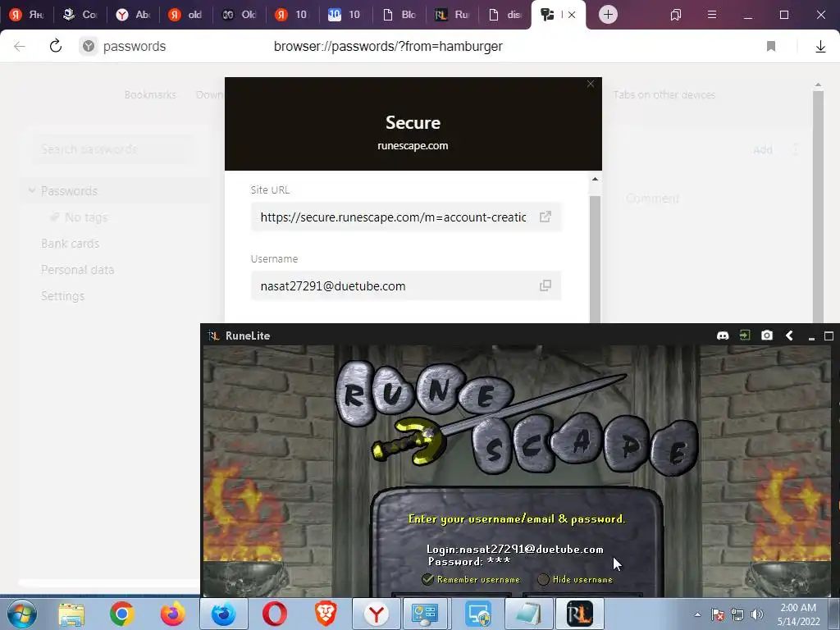Open Personal data in the passwords sidebar
This screenshot has width=840, height=630.
click(x=78, y=269)
